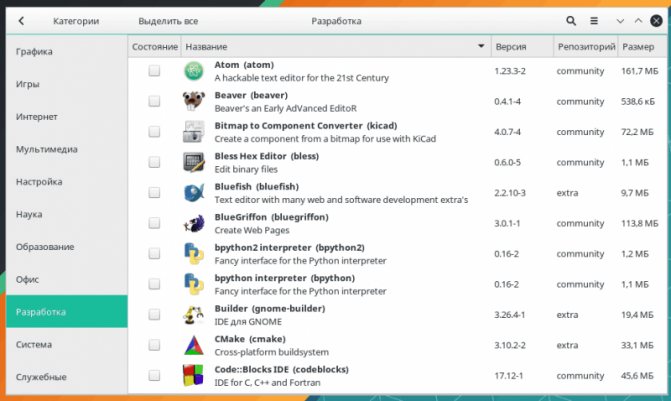Toggle the bpython (bpython) checkbox
Image resolution: width=671 pixels, height=401 pixels.
point(154,284)
